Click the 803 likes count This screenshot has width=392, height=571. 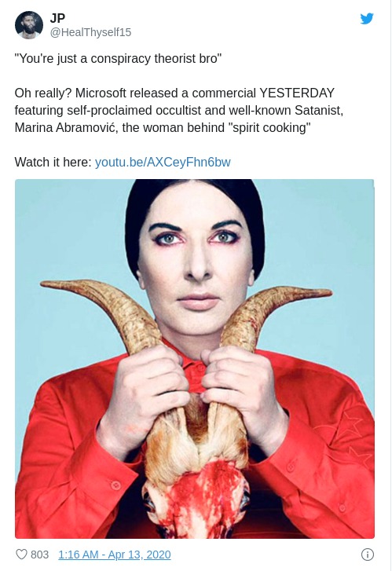point(40,555)
